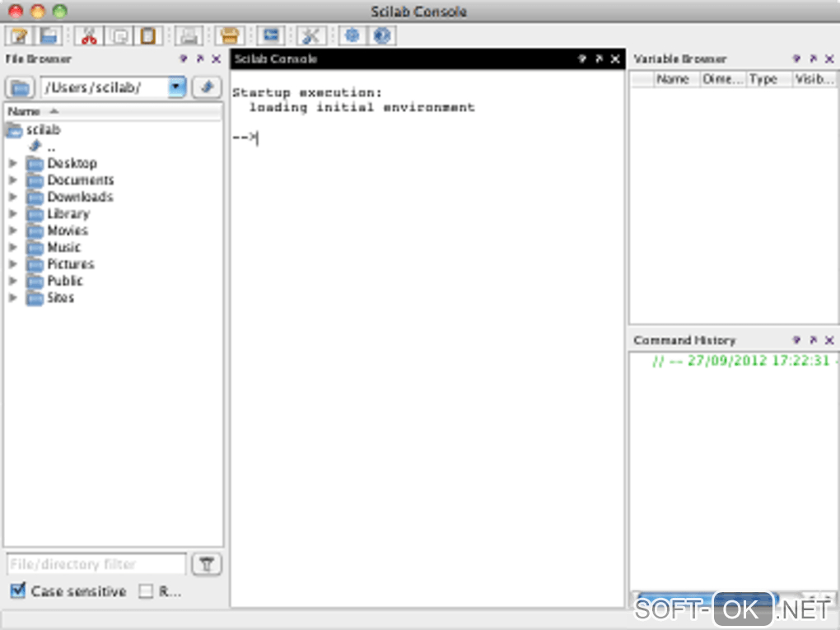Select the Desktop folder row
840x630 pixels.
pos(62,163)
